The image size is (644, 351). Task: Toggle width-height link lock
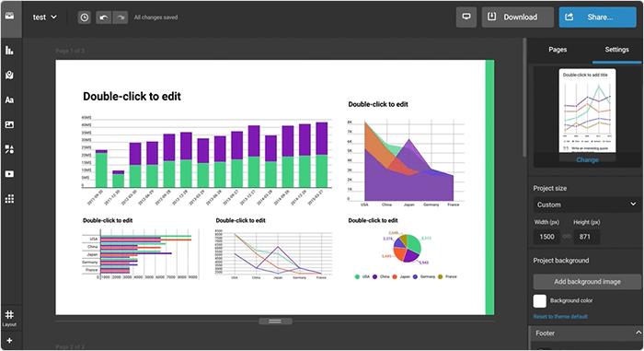(x=567, y=237)
